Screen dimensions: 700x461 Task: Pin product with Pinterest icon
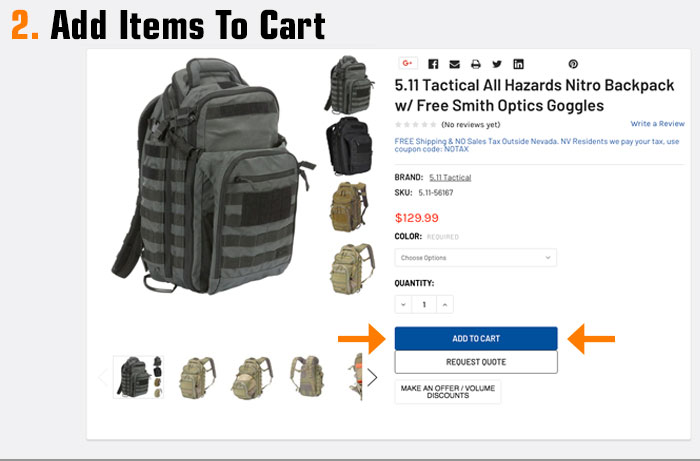pos(573,64)
